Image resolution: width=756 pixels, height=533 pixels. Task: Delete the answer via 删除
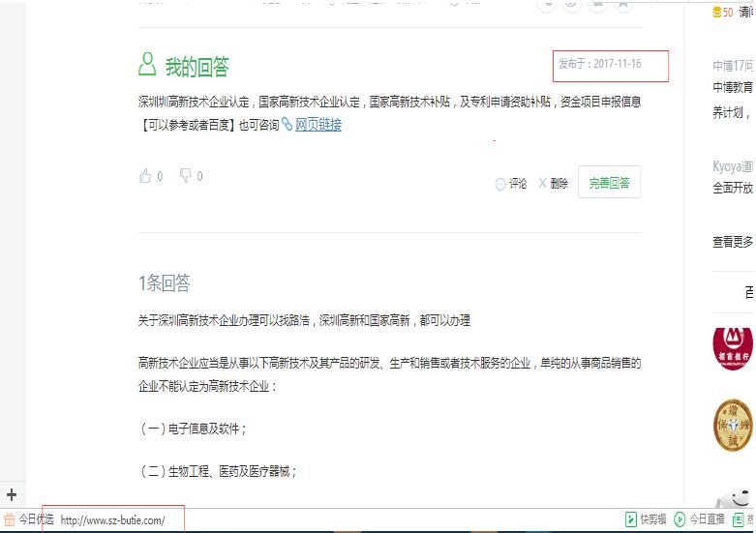(553, 183)
